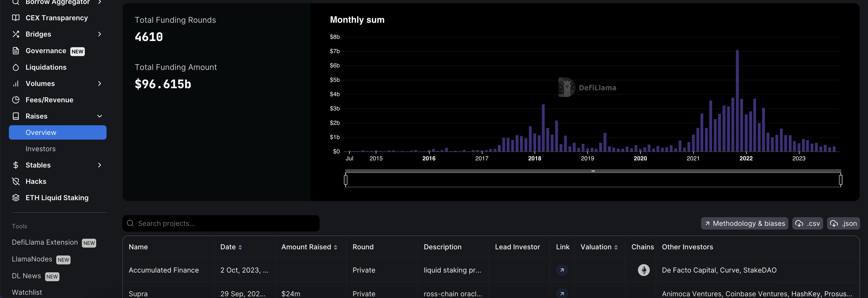The width and height of the screenshot is (868, 298).
Task: Select the Fees/Revenue pie chart icon
Action: click(x=16, y=100)
